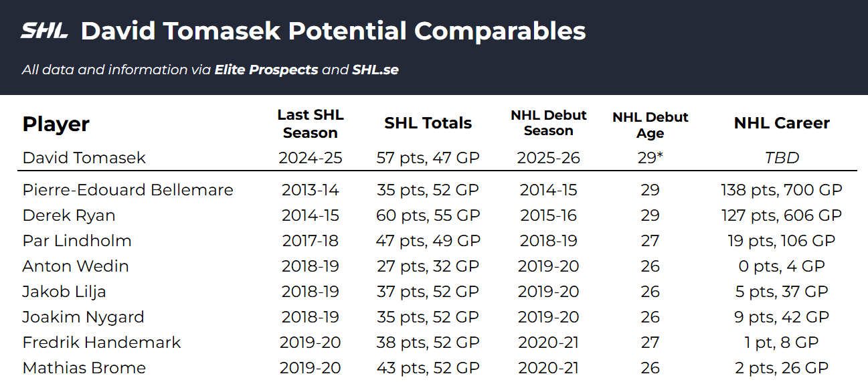868x382 pixels.
Task: Click the SHL logo in the header
Action: (x=44, y=31)
